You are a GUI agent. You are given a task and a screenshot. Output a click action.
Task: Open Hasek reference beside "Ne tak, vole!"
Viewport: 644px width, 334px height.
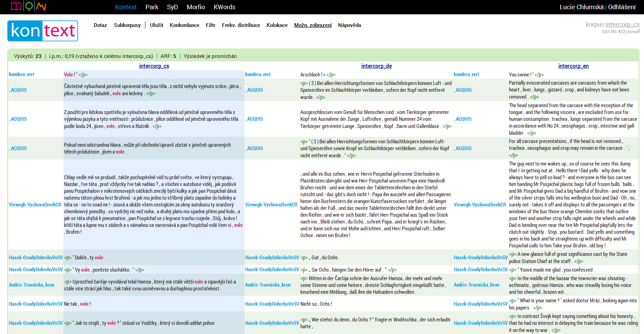coord(36,304)
